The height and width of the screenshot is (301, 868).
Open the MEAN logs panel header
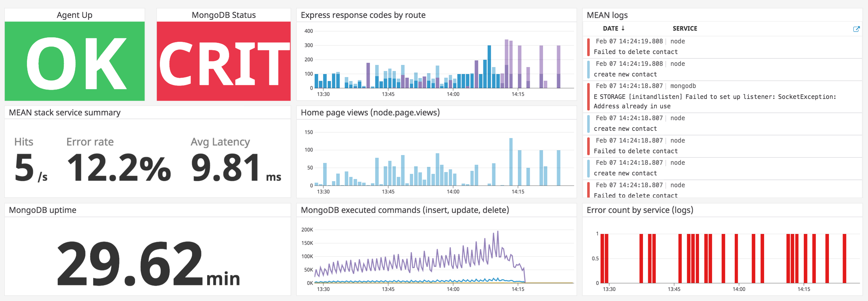click(x=608, y=15)
